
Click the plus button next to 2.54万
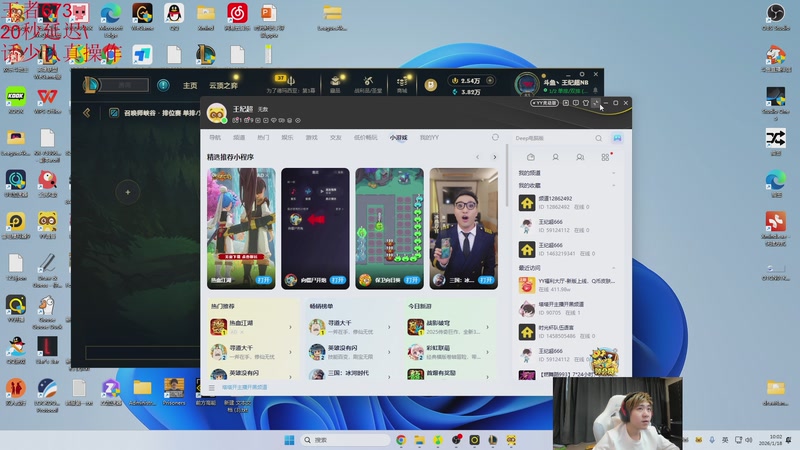(x=490, y=81)
